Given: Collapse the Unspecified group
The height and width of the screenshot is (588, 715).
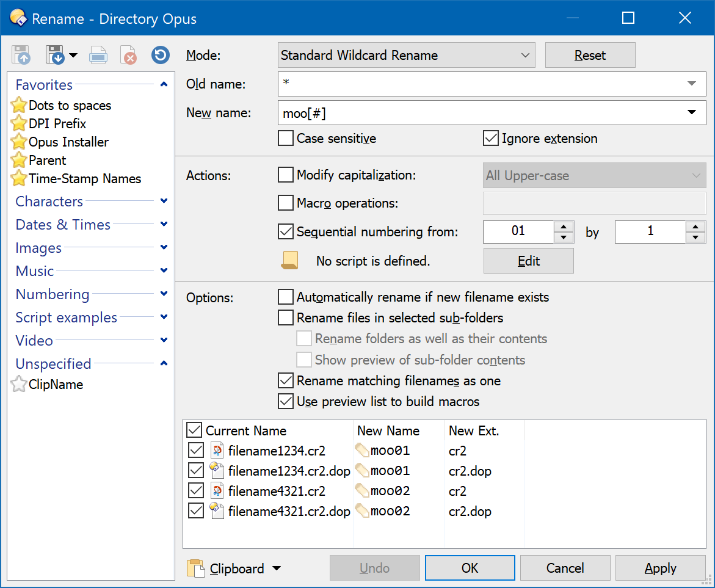Looking at the screenshot, I should click(164, 363).
